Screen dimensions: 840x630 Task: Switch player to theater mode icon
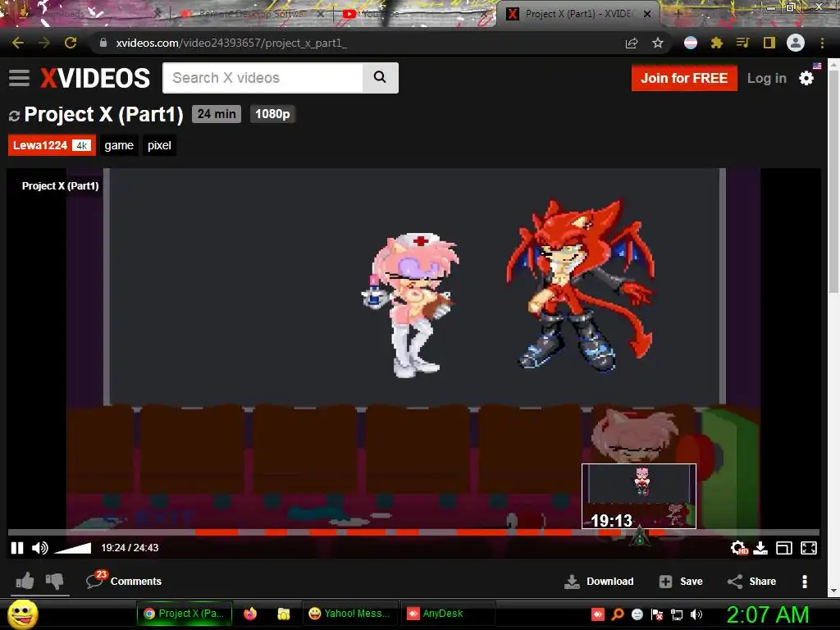(x=783, y=547)
